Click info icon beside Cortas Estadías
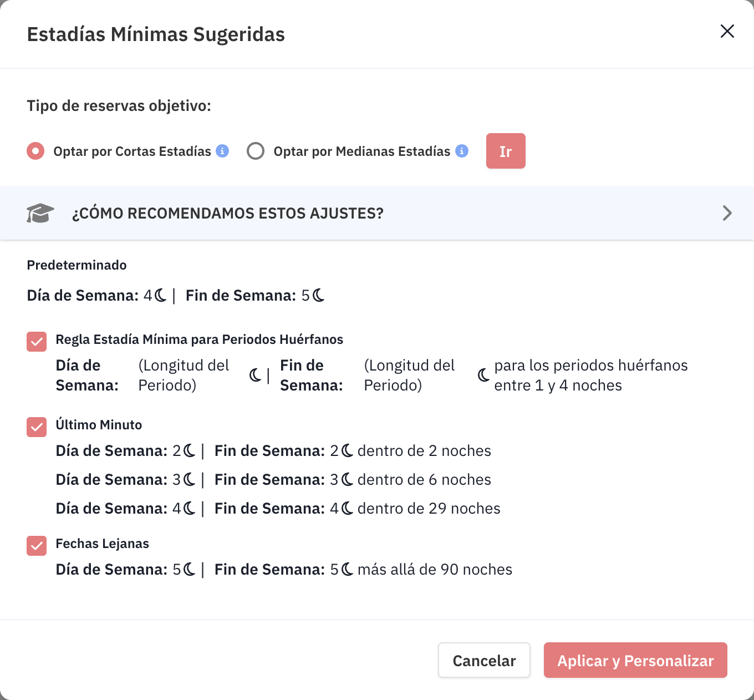This screenshot has height=700, width=754. (x=222, y=151)
